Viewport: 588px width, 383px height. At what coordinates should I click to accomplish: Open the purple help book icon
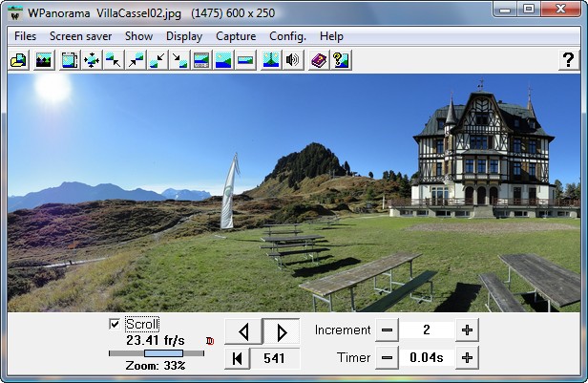[x=319, y=60]
